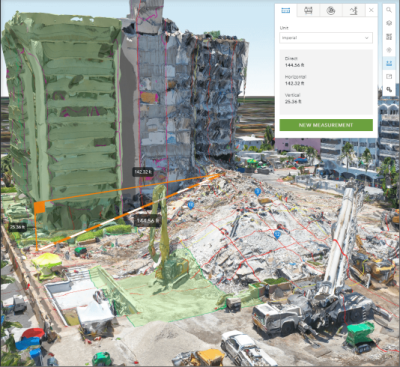The width and height of the screenshot is (400, 367).
Task: Close the measurement panel
Action: click(371, 10)
